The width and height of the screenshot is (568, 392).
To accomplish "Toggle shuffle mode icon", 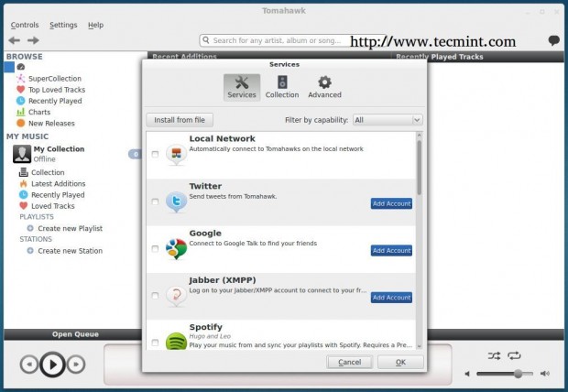I will [494, 355].
